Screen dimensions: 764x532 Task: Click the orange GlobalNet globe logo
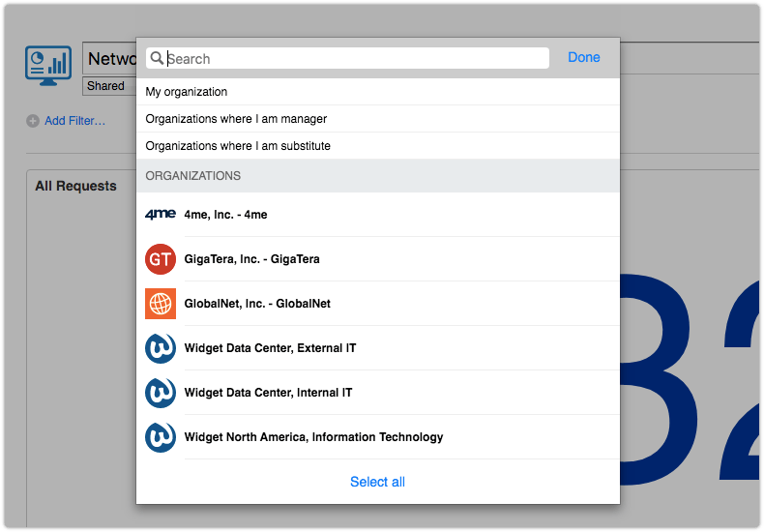[x=161, y=304]
